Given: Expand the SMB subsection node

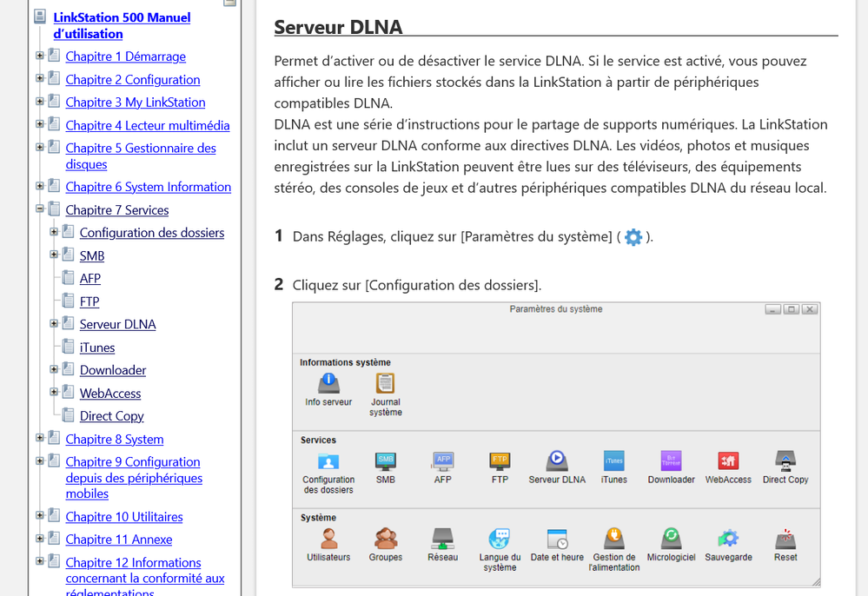Looking at the screenshot, I should [54, 255].
